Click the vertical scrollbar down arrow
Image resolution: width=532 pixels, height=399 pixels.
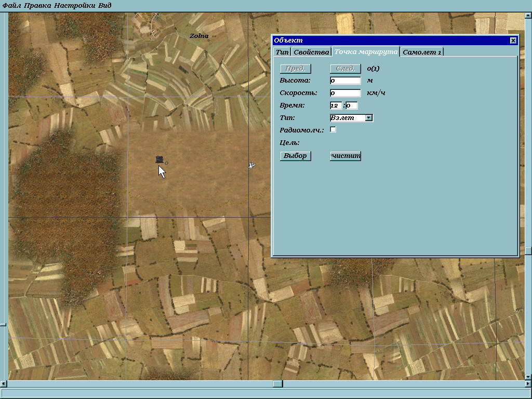coord(528,377)
